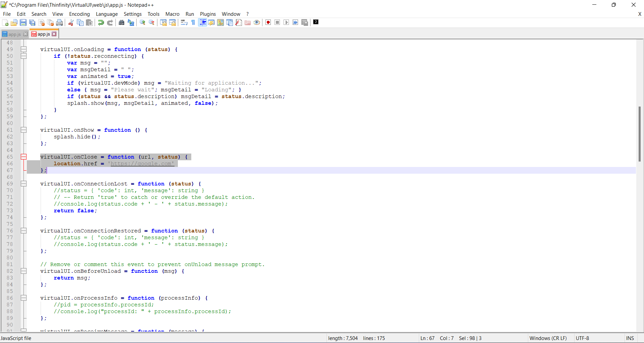Print the document using Print icon
Image resolution: width=644 pixels, height=343 pixels.
tap(60, 23)
